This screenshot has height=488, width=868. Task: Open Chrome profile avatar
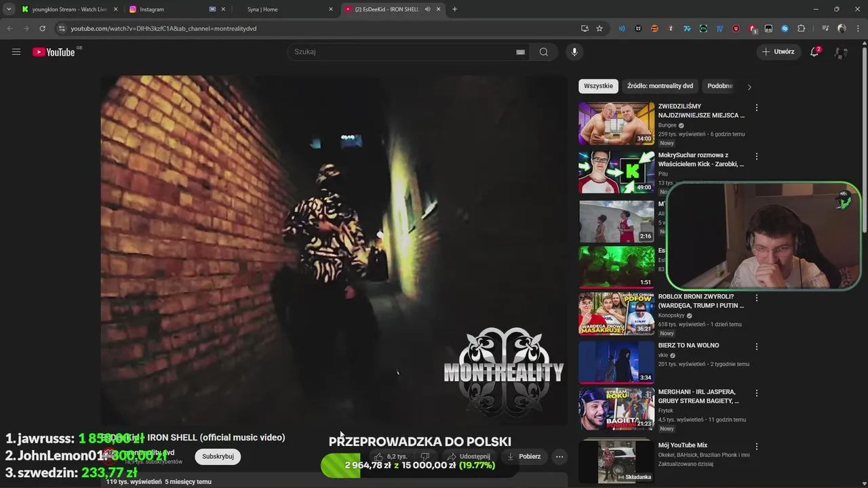pos(842,28)
